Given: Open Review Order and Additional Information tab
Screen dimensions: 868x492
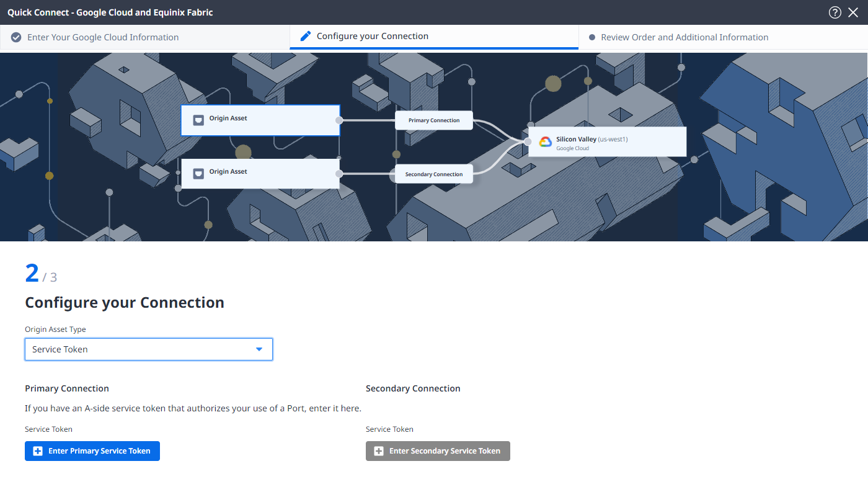Looking at the screenshot, I should [x=684, y=37].
